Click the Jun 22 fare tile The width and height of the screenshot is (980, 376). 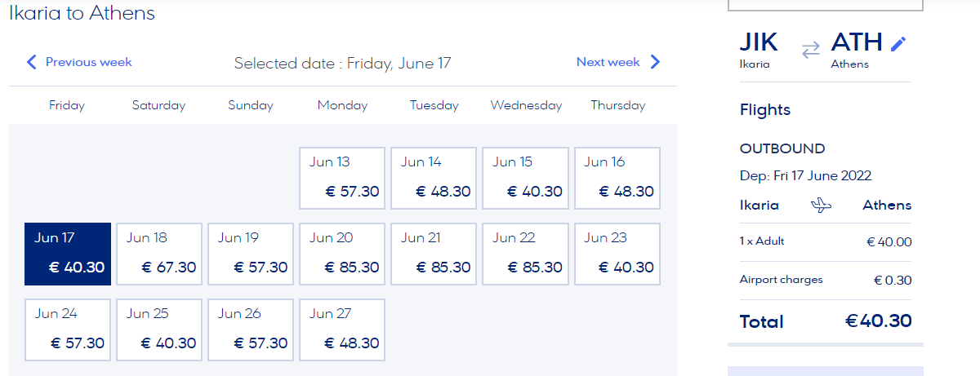click(525, 254)
